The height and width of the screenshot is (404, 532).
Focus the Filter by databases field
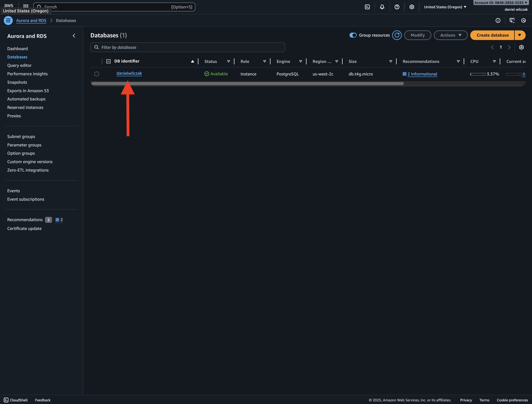(x=188, y=47)
